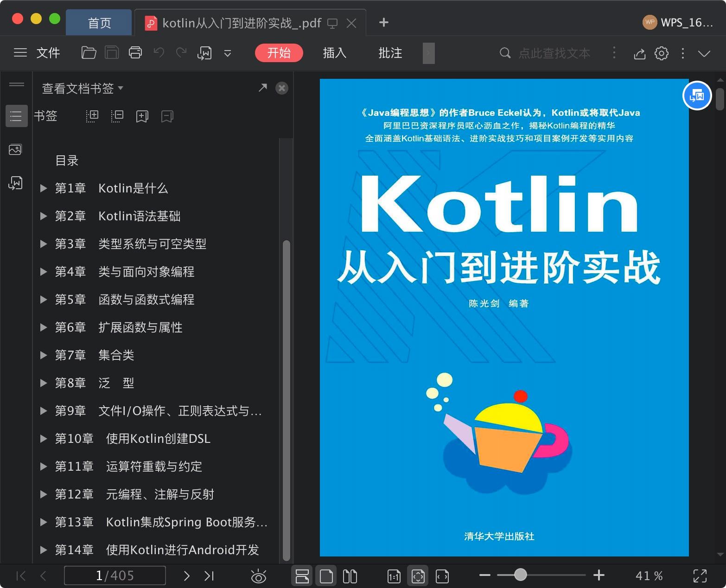Image resolution: width=726 pixels, height=588 pixels.
Task: Open a new tab with plus button
Action: point(384,22)
